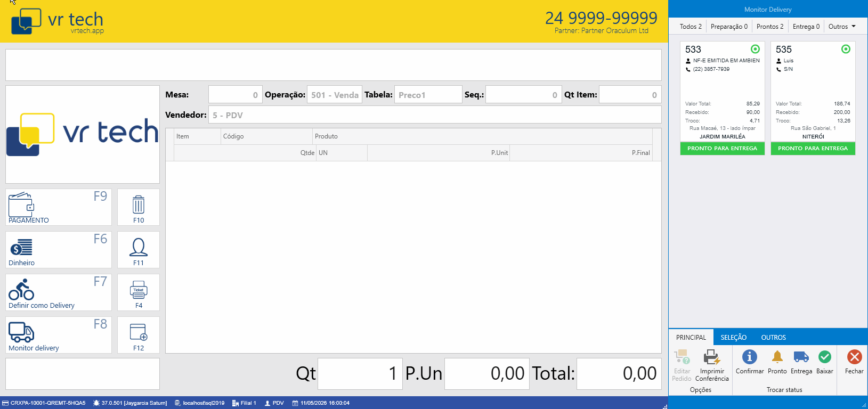
Task: Click Editar Pedido icon in Opções
Action: coord(682,357)
